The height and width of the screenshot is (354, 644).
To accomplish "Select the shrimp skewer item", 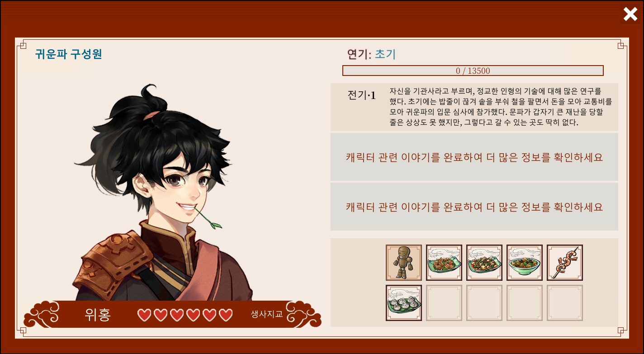I will (x=565, y=263).
